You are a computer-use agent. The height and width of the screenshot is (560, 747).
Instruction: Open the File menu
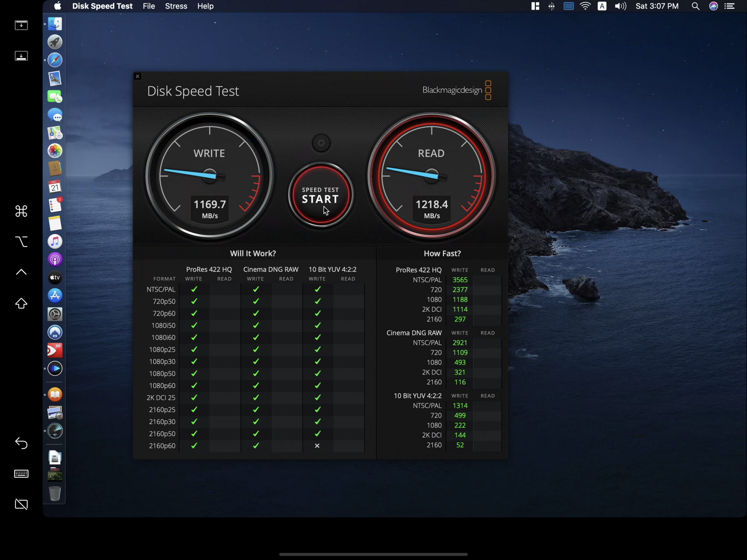149,6
